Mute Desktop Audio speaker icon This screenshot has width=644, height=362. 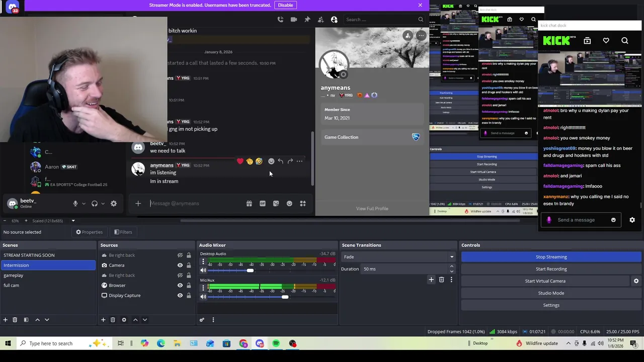[x=203, y=270]
